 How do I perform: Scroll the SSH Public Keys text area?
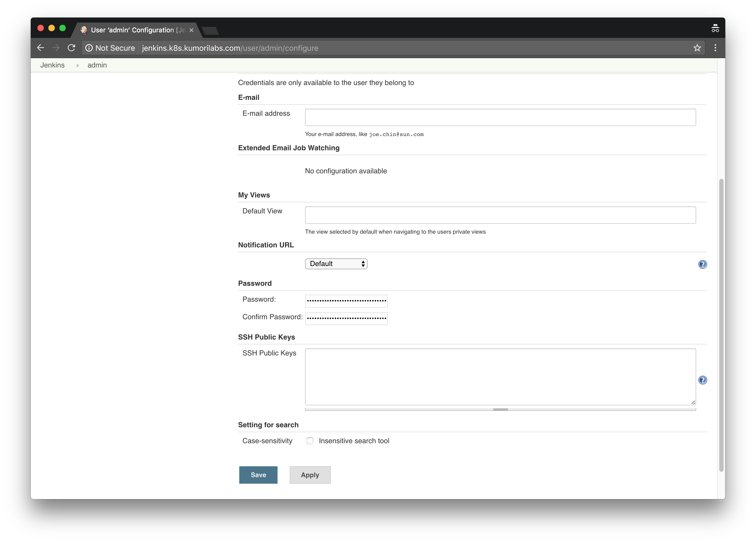click(500, 409)
